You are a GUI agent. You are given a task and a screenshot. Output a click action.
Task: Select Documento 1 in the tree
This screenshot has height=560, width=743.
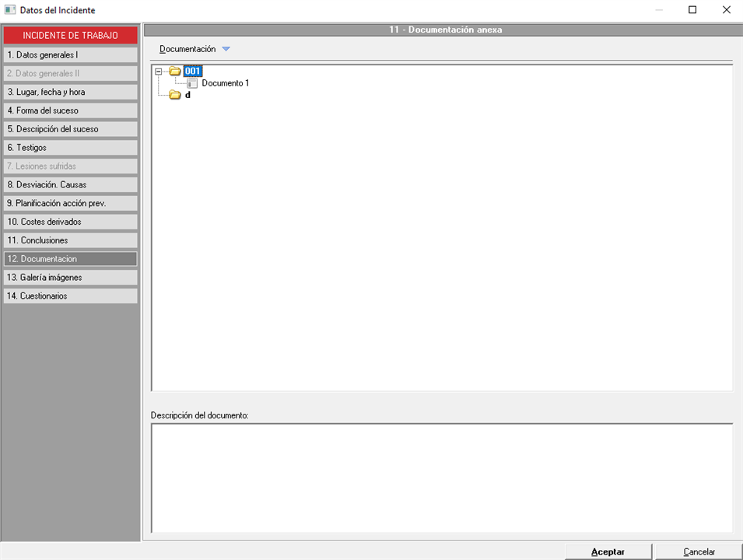[225, 83]
